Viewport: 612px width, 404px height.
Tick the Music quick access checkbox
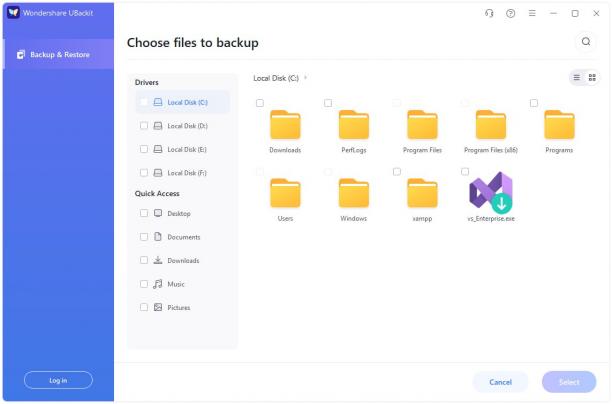click(x=144, y=284)
